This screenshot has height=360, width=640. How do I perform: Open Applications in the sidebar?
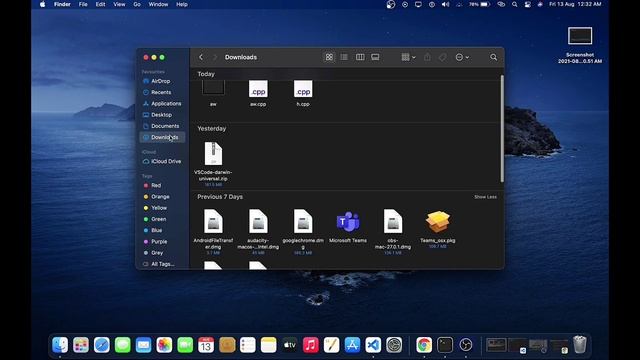pyautogui.click(x=162, y=104)
